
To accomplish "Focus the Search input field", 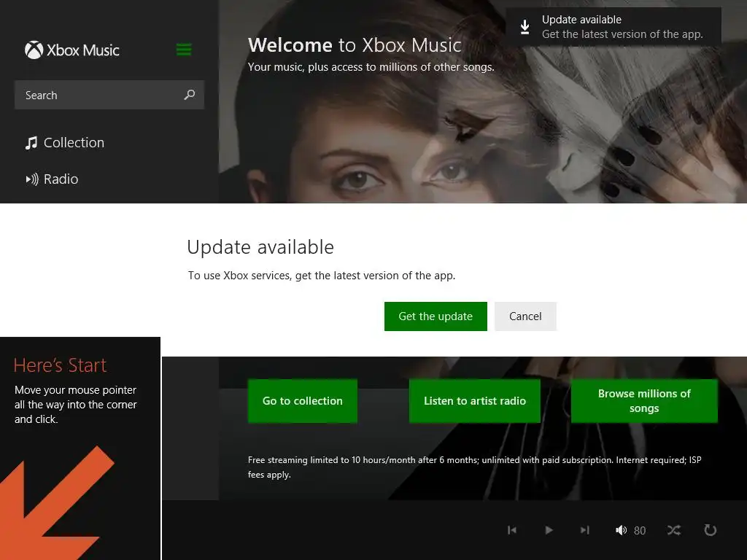I will pyautogui.click(x=109, y=95).
